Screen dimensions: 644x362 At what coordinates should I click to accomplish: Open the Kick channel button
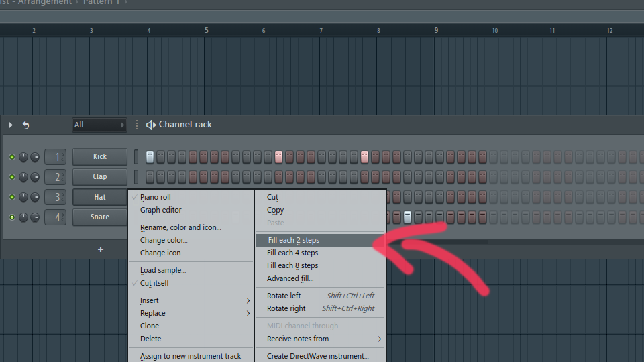point(100,156)
